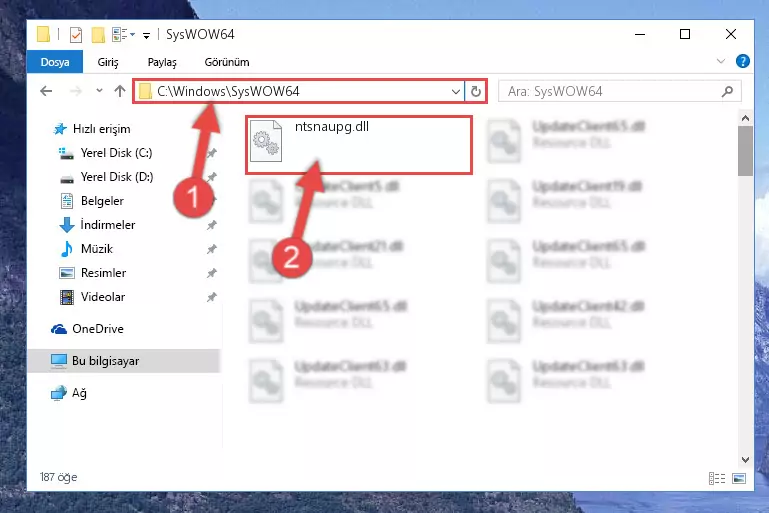Click the 187 öğe status text
769x513 pixels.
coord(58,477)
